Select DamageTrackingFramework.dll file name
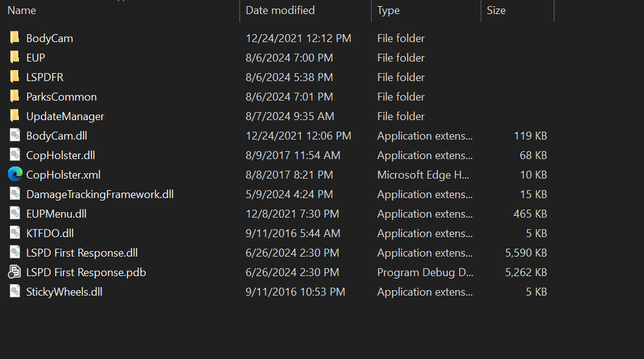 coord(100,194)
